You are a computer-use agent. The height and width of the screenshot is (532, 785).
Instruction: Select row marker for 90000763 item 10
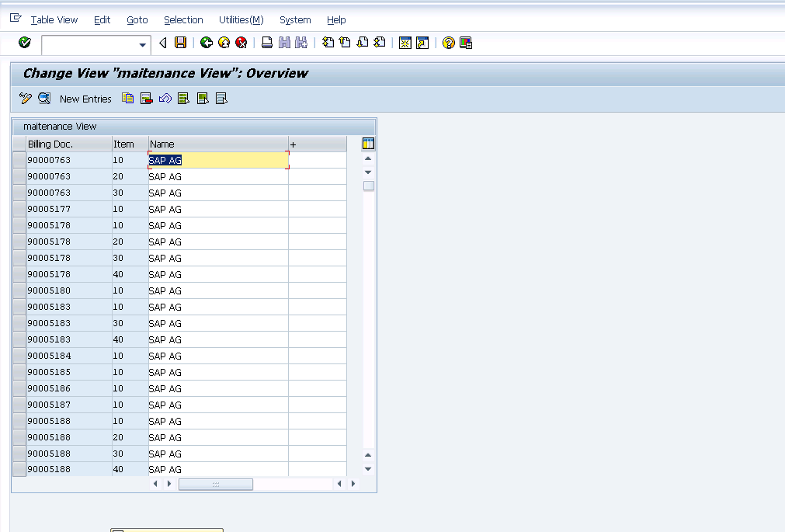(x=19, y=160)
